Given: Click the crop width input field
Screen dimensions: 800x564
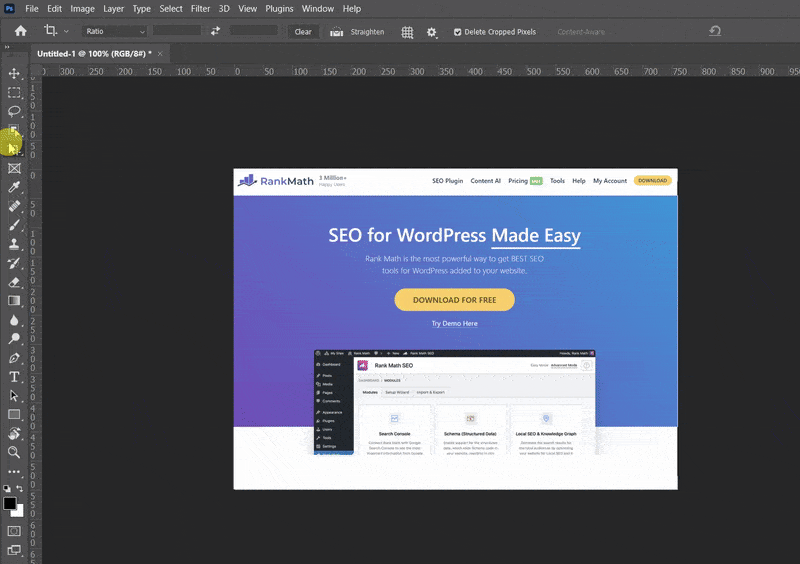Looking at the screenshot, I should pos(177,31).
